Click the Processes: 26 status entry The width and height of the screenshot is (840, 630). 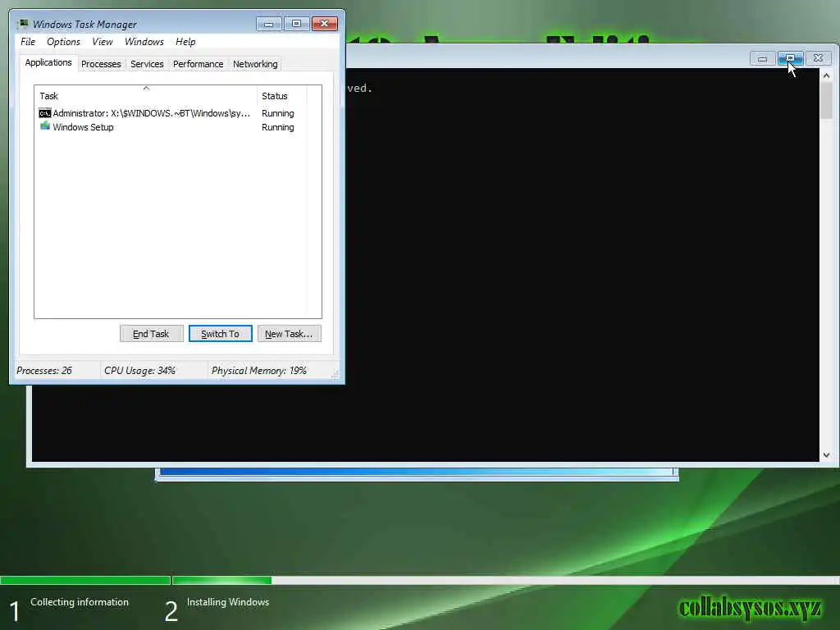click(x=44, y=371)
